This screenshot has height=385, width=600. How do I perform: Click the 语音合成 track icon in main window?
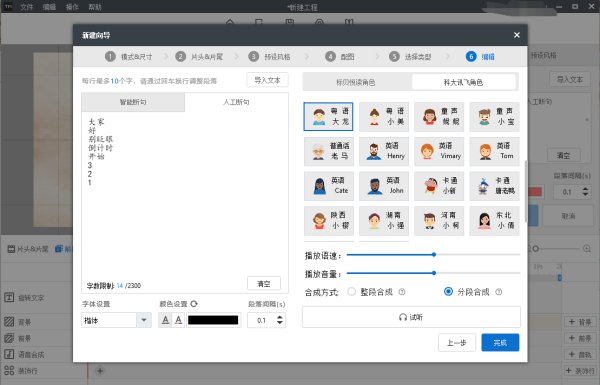tap(9, 354)
